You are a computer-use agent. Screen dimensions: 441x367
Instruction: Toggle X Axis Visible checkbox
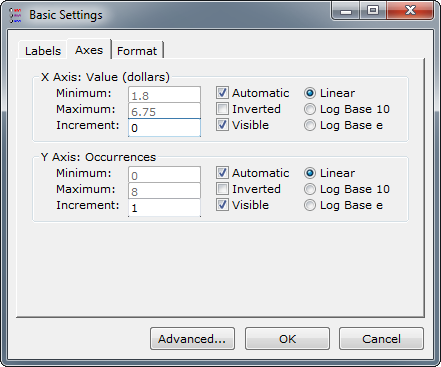(222, 125)
